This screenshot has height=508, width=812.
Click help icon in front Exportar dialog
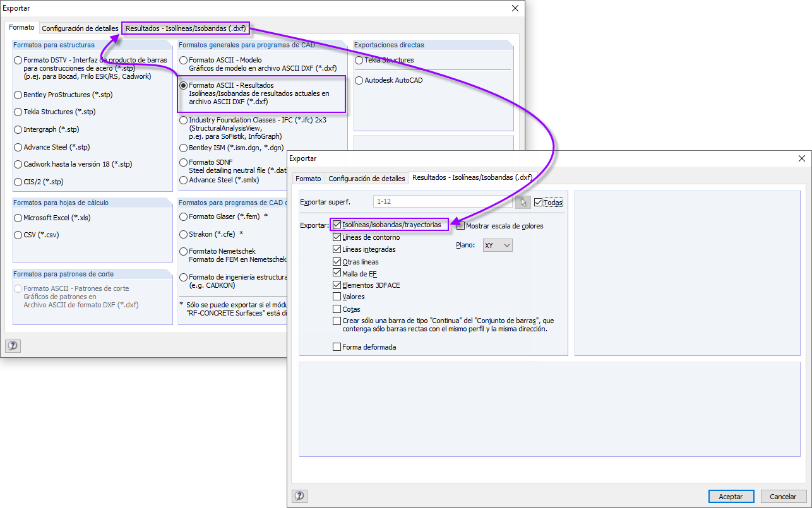299,496
